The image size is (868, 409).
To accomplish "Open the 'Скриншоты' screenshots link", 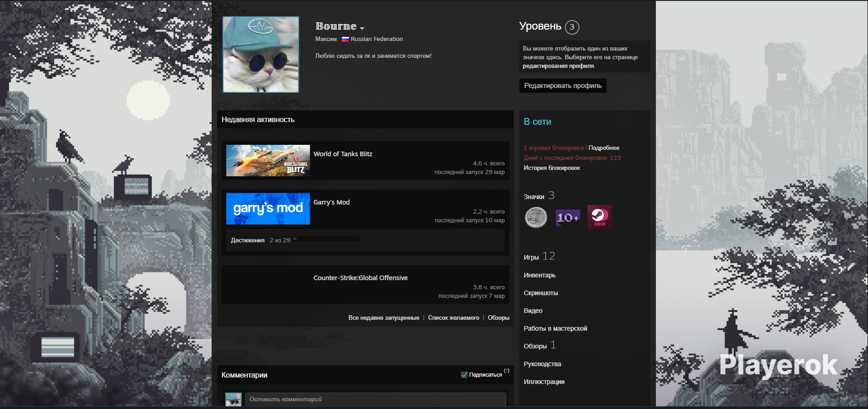I will [541, 293].
